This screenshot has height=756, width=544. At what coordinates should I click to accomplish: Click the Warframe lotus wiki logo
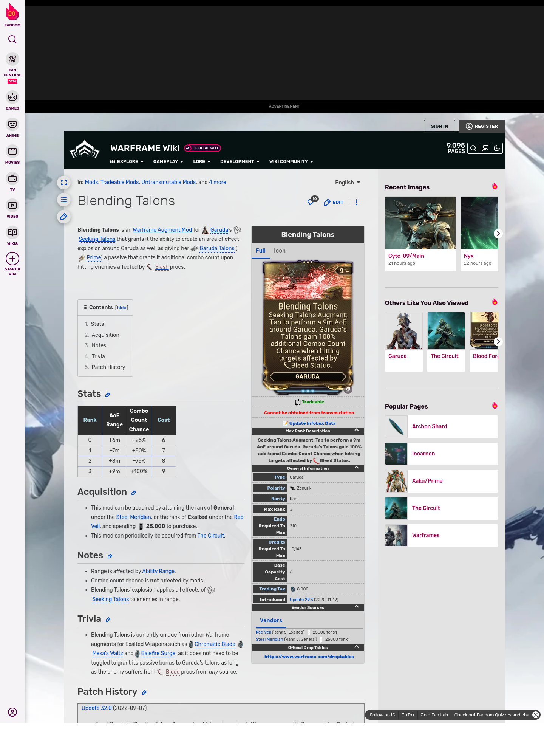pyautogui.click(x=85, y=150)
